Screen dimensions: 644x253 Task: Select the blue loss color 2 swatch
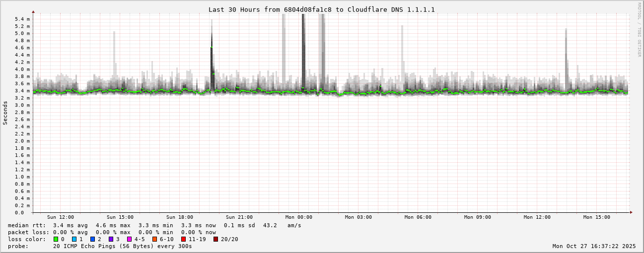(92, 239)
